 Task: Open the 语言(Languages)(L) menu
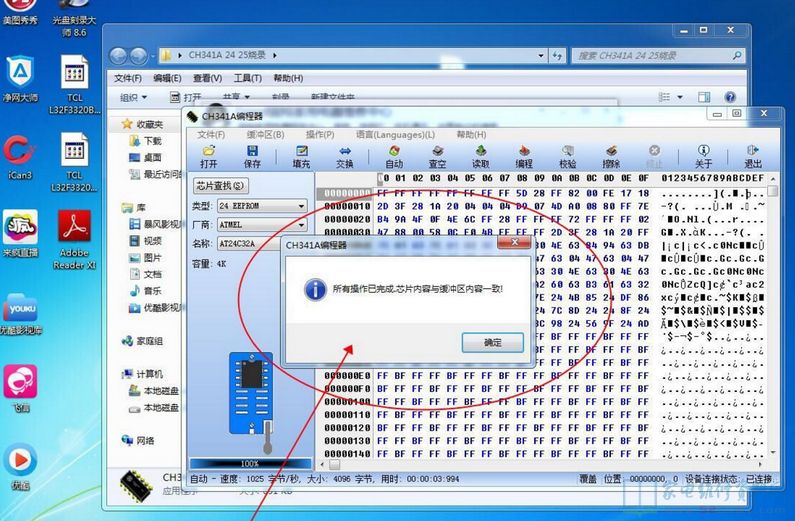(x=395, y=135)
